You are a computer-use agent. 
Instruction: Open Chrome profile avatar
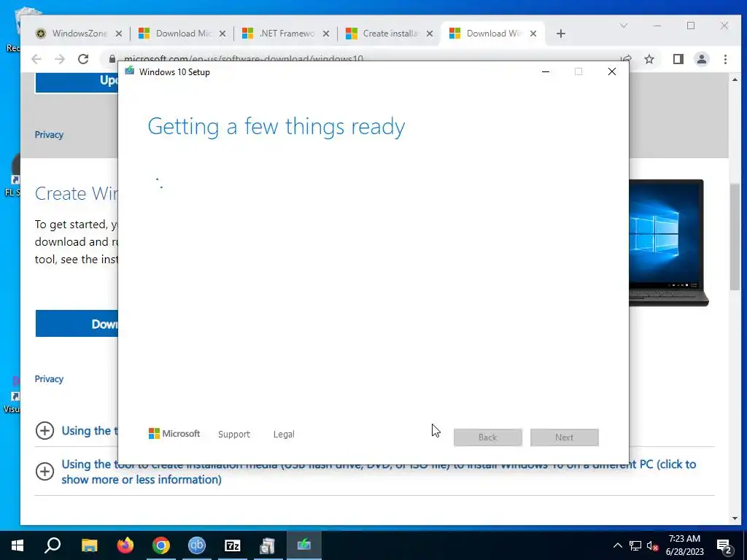point(702,59)
